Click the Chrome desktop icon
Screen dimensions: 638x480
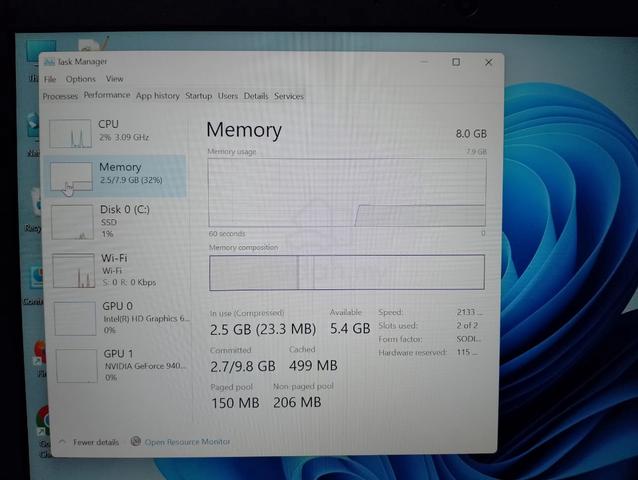pos(43,421)
